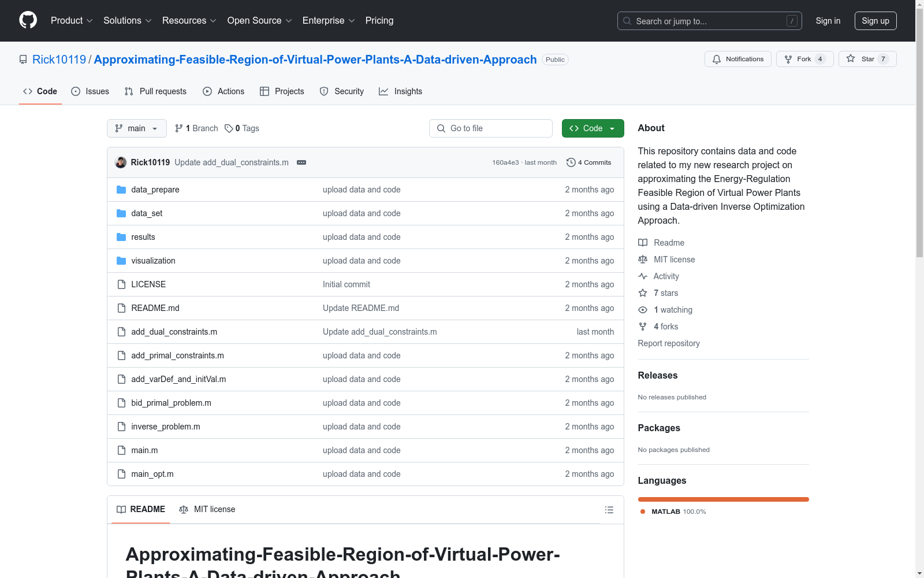Image resolution: width=924 pixels, height=578 pixels.
Task: Open the main branch dropdown
Action: [x=137, y=128]
